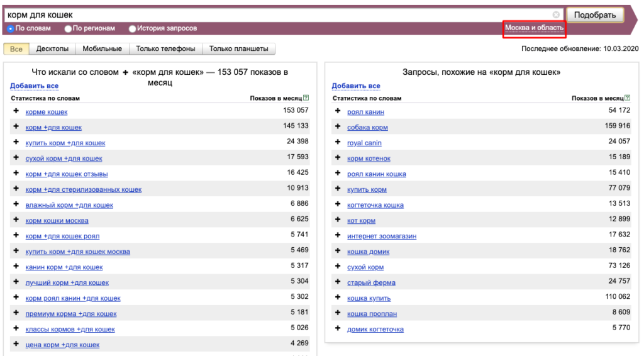
Task: Add 'влажный корм +для кошек' using plus icon
Action: click(16, 204)
